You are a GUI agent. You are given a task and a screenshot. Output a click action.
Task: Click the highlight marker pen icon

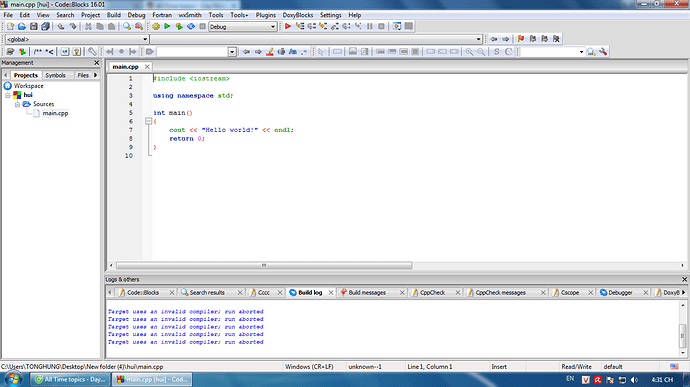[270, 52]
